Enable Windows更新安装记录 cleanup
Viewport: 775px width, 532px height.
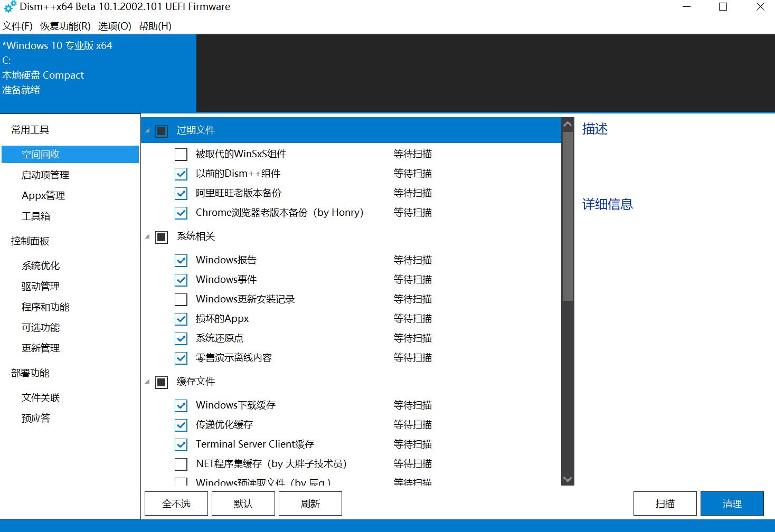tap(181, 299)
